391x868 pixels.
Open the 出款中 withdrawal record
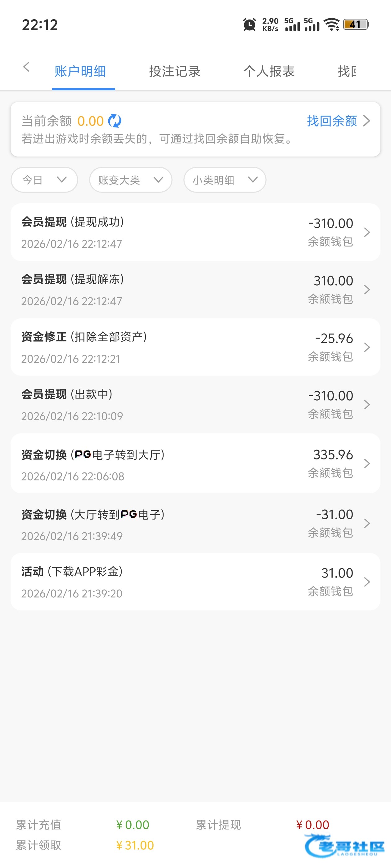pyautogui.click(x=195, y=405)
